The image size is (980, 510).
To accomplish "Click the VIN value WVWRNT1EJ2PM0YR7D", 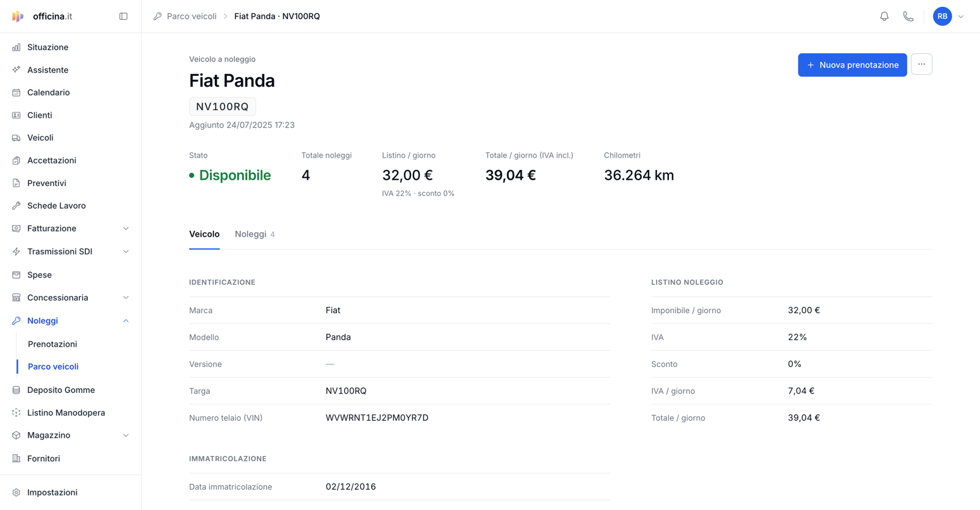I will [x=377, y=418].
